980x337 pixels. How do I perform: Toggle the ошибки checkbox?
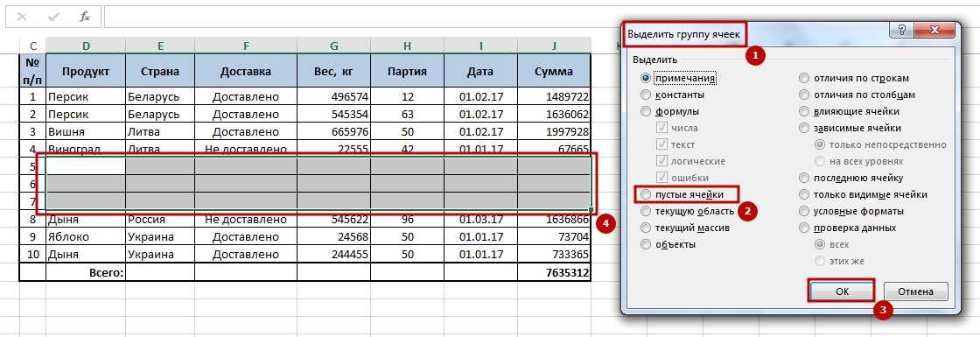[661, 178]
